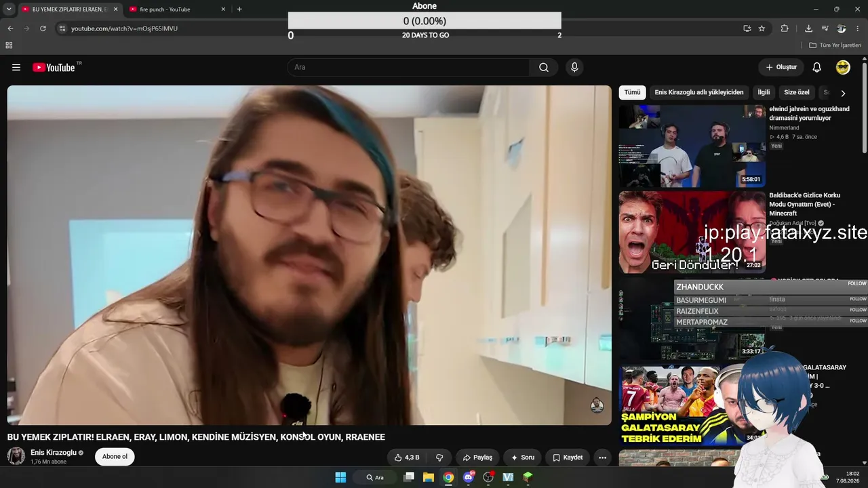The image size is (868, 488).
Task: Reload the current page
Action: [x=43, y=28]
